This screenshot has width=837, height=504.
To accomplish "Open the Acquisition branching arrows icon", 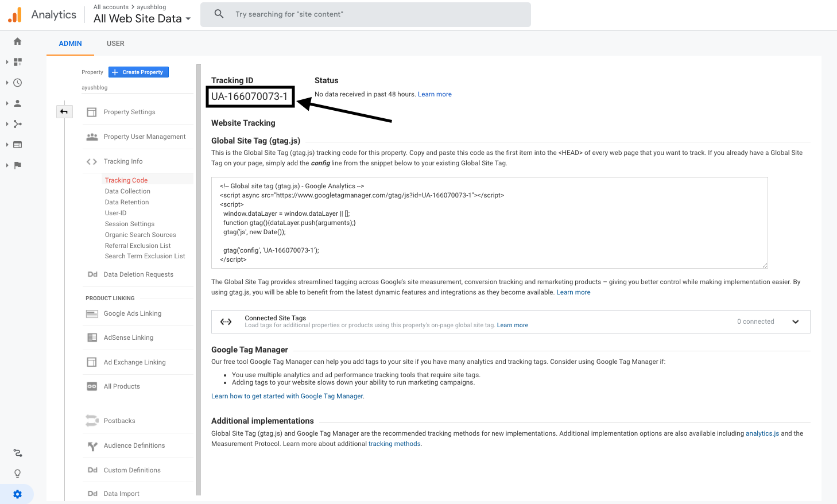I will click(18, 124).
